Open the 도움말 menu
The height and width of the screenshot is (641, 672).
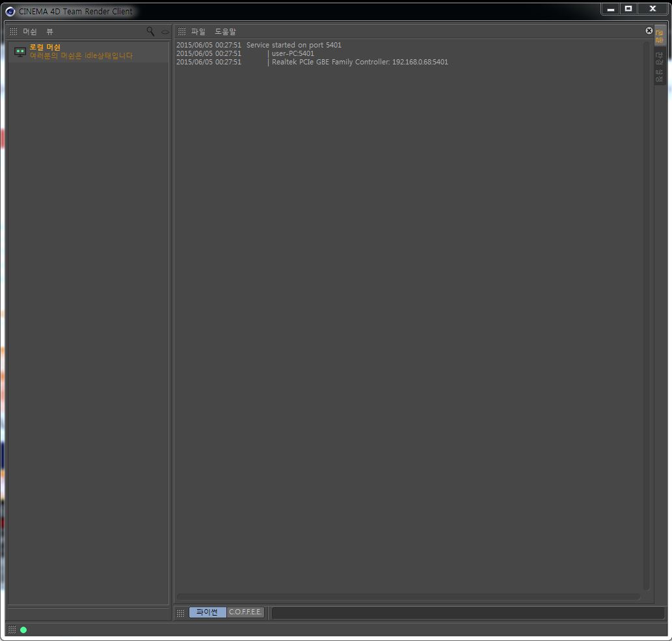226,32
